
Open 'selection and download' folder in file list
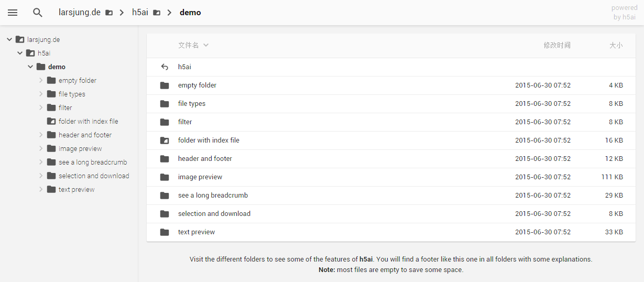pos(214,214)
